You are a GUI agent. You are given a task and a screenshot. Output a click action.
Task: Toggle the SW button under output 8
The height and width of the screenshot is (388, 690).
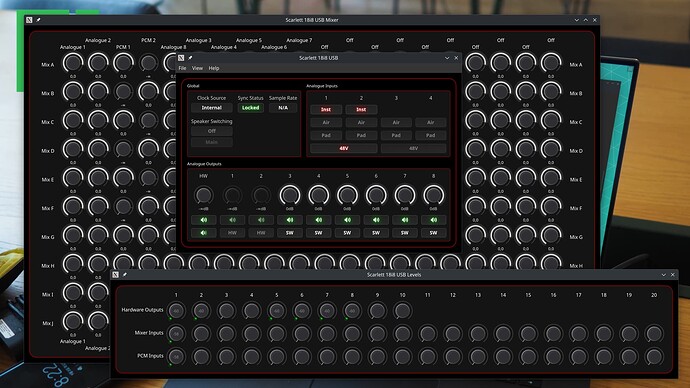click(433, 233)
